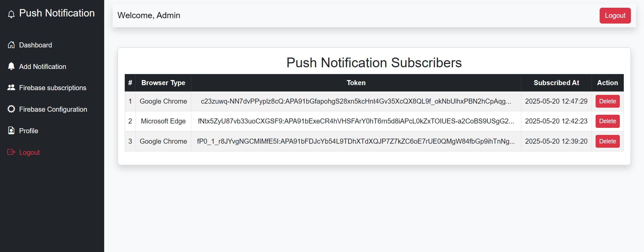Click the bell icon beside Push Notification title
This screenshot has height=252, width=644.
tap(11, 14)
